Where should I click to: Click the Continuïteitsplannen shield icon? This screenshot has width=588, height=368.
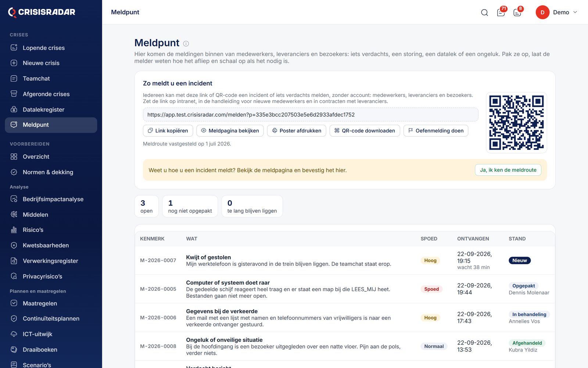coord(14,318)
